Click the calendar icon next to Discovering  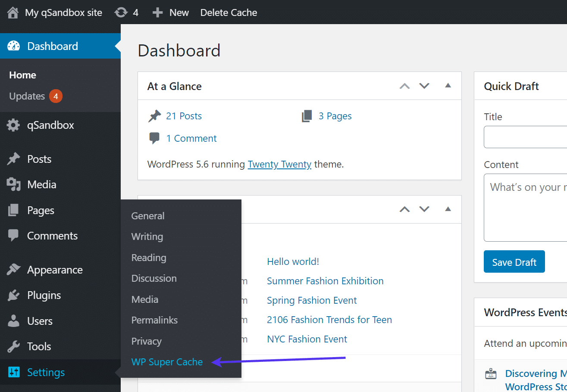(491, 373)
